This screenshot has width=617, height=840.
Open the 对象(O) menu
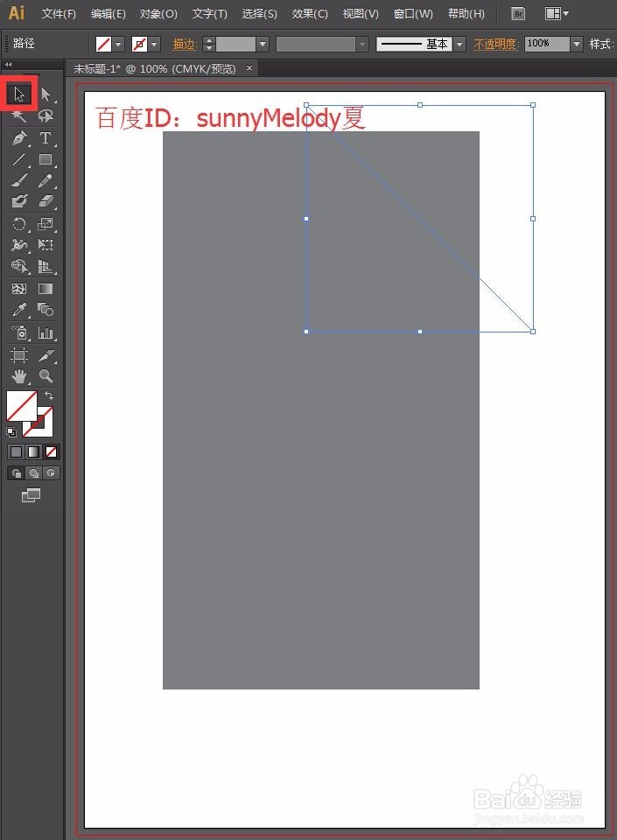(x=158, y=14)
